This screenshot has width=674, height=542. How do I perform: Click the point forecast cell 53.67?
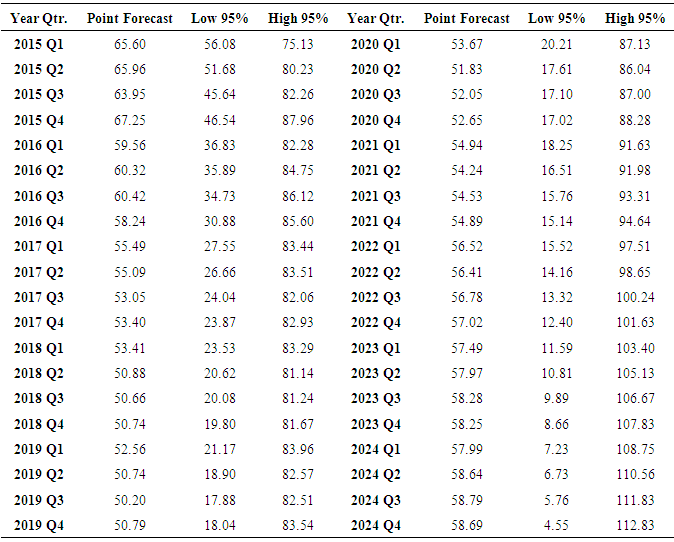tap(467, 45)
